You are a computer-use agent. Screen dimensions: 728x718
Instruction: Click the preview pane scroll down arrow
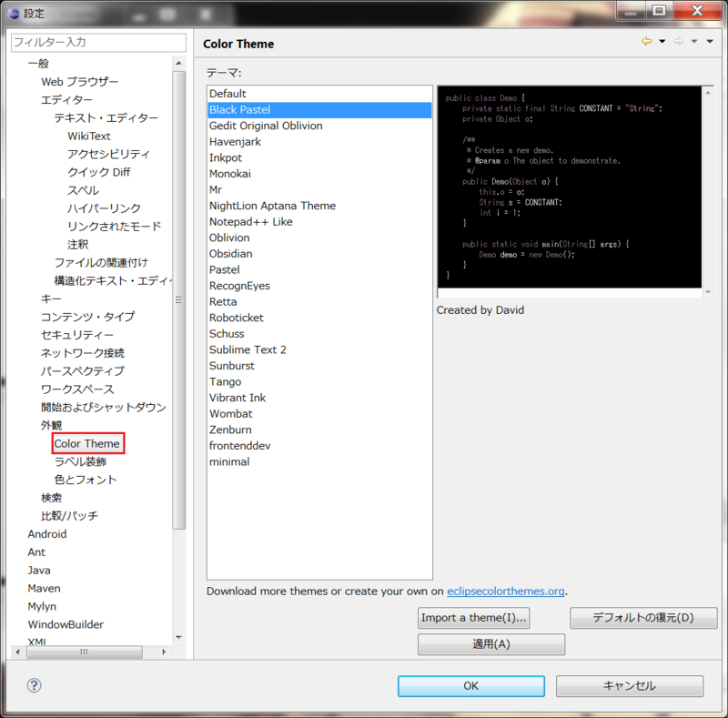[708, 292]
